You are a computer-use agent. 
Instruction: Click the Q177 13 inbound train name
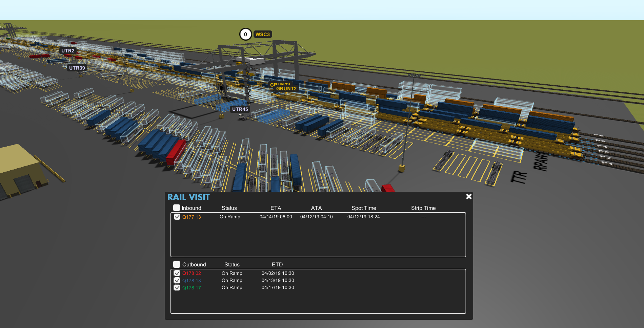pos(192,217)
